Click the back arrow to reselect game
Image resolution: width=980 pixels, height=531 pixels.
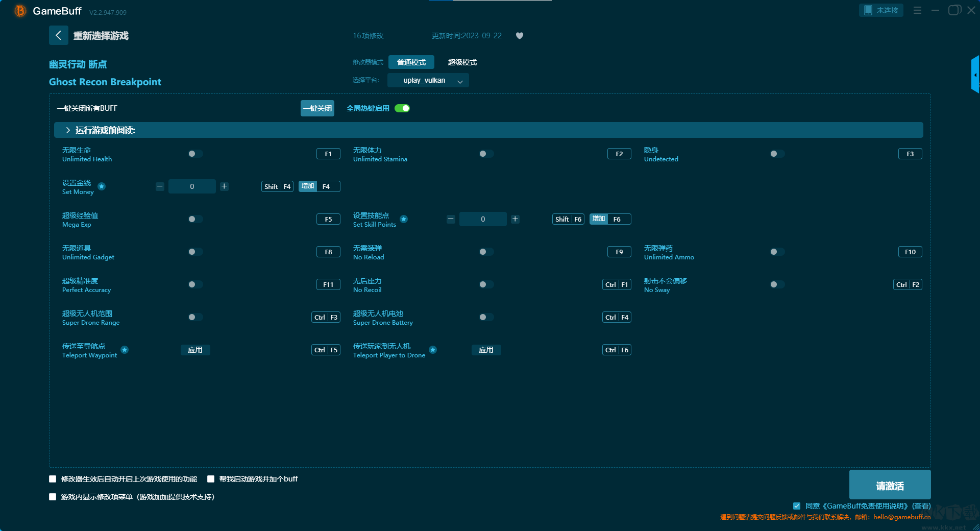click(58, 35)
